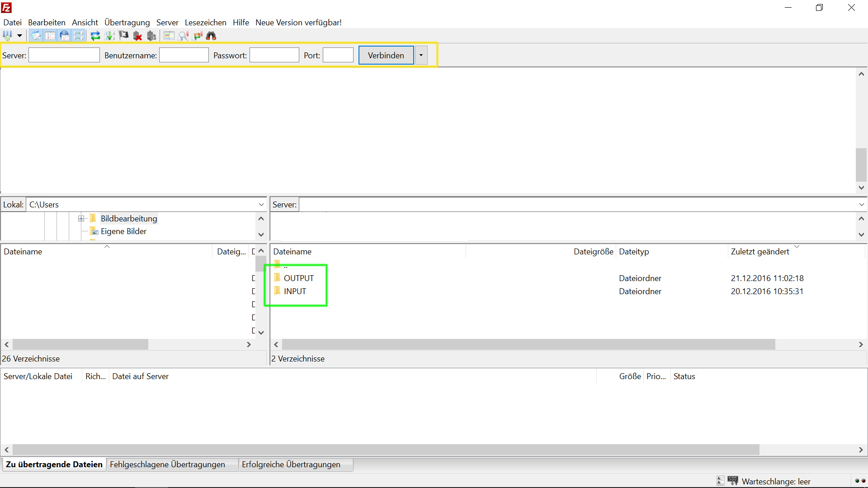868x488 pixels.
Task: Click the process queue icon
Action: pos(109,35)
